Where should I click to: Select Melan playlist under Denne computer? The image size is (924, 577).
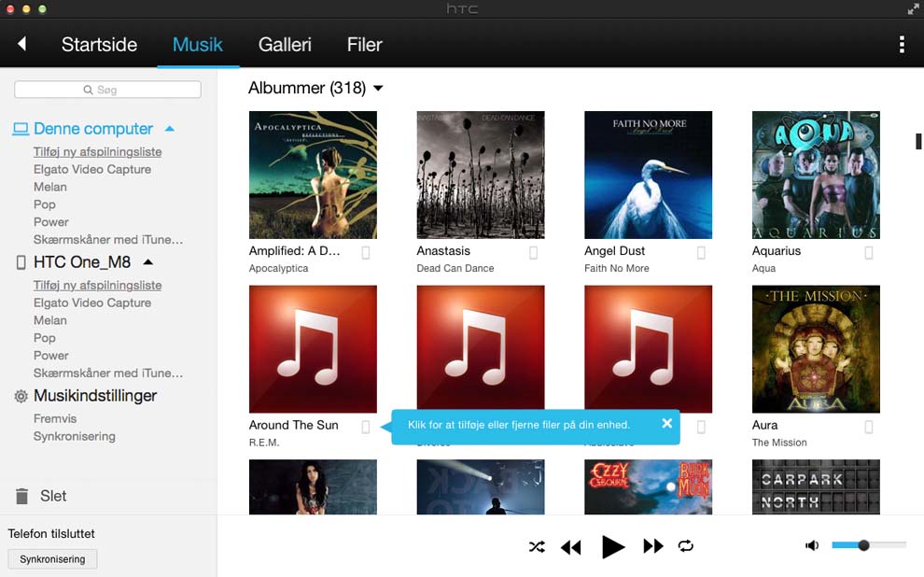coord(50,187)
